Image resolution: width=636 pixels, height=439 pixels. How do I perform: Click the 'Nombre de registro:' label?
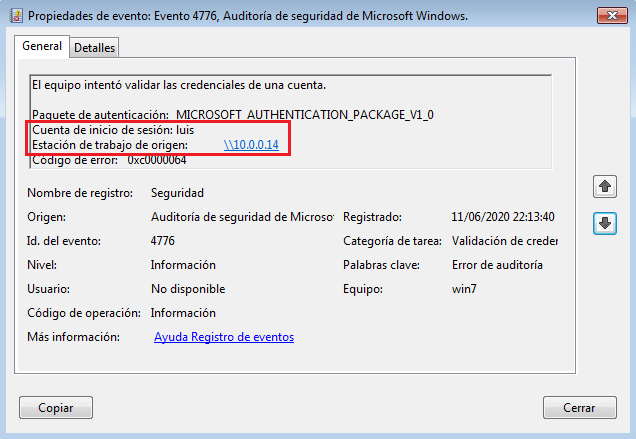coord(80,193)
